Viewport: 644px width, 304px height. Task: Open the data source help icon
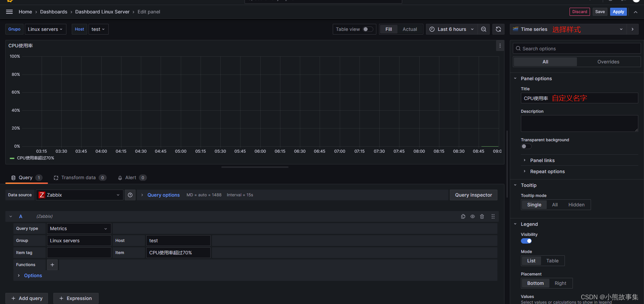130,195
